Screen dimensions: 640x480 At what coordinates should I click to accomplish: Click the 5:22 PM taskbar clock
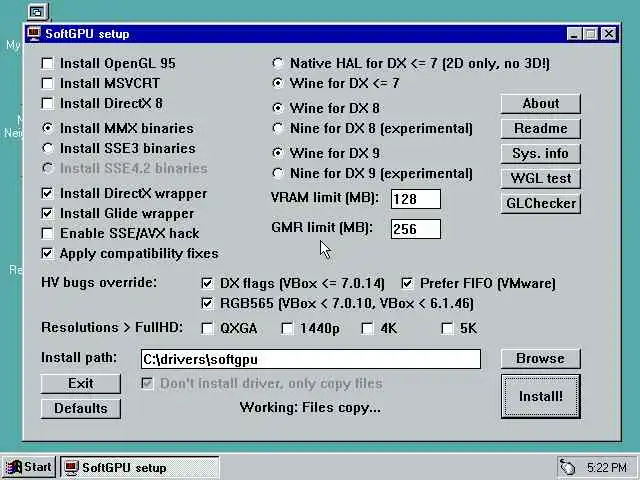(607, 467)
